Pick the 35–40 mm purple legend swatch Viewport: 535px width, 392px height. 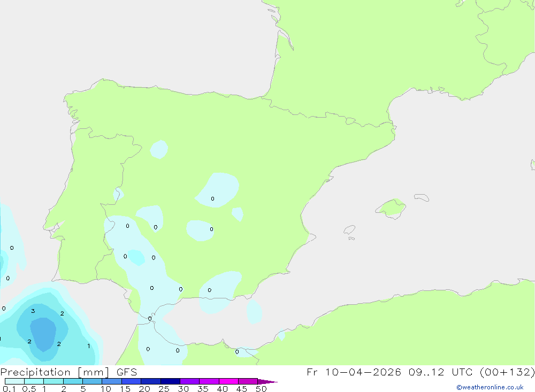coord(209,381)
